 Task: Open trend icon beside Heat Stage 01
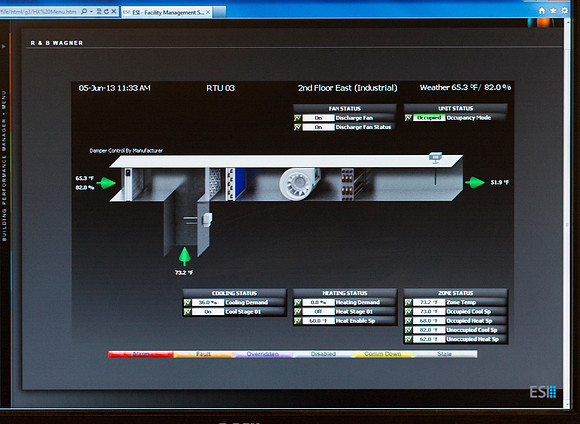297,312
